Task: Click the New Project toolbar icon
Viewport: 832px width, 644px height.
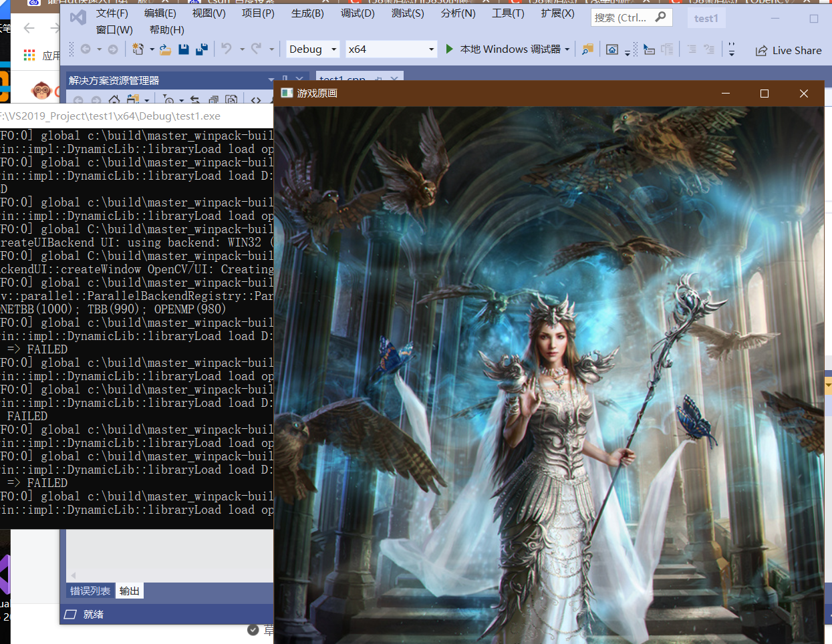Action: pos(138,49)
